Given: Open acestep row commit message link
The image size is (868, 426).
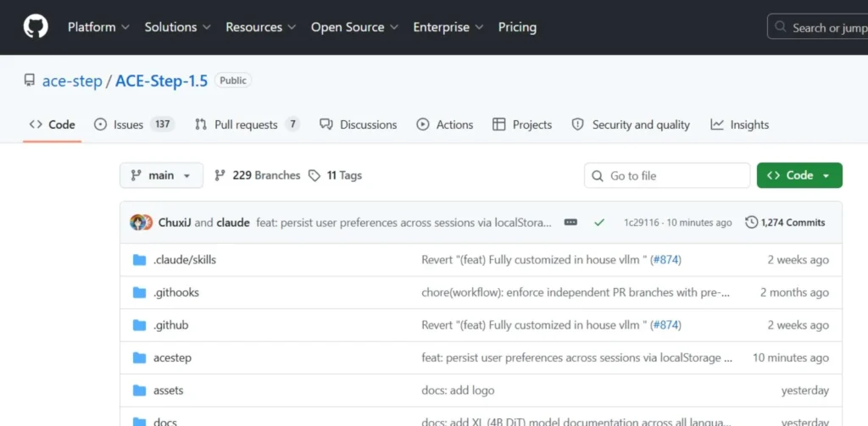Looking at the screenshot, I should pyautogui.click(x=576, y=357).
